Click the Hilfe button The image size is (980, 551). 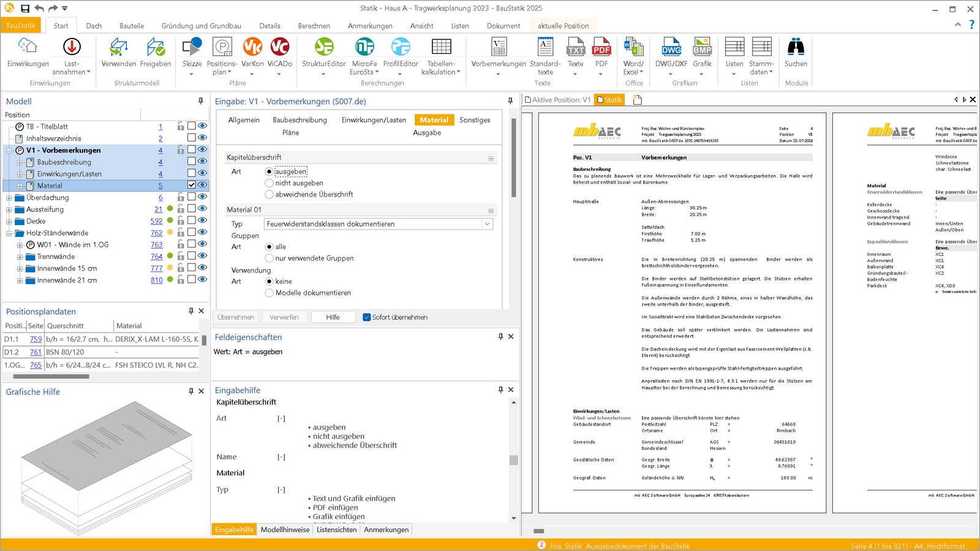coord(333,317)
